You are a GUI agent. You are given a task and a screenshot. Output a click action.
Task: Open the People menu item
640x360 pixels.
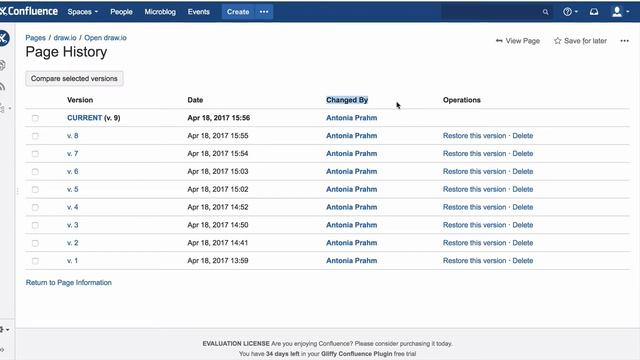click(121, 12)
